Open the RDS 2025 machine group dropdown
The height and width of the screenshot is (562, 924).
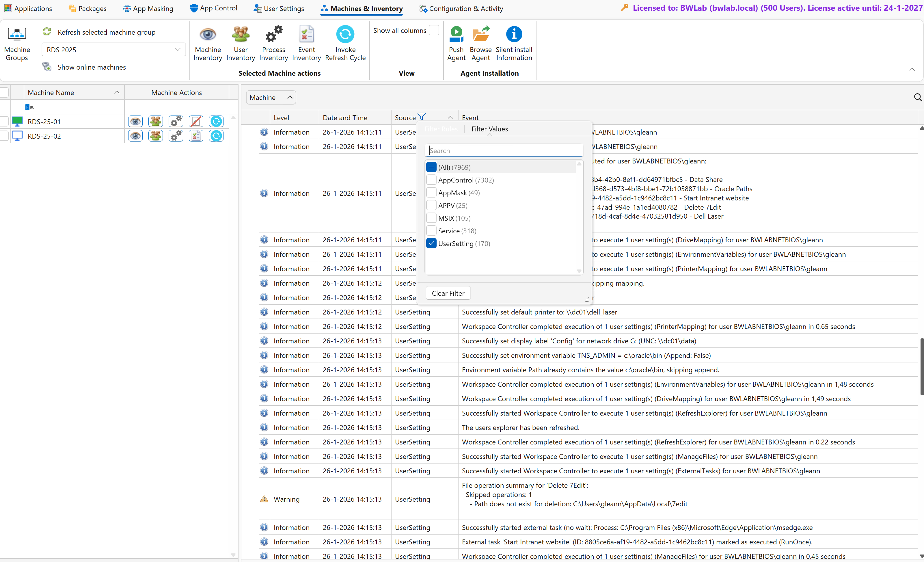point(178,49)
